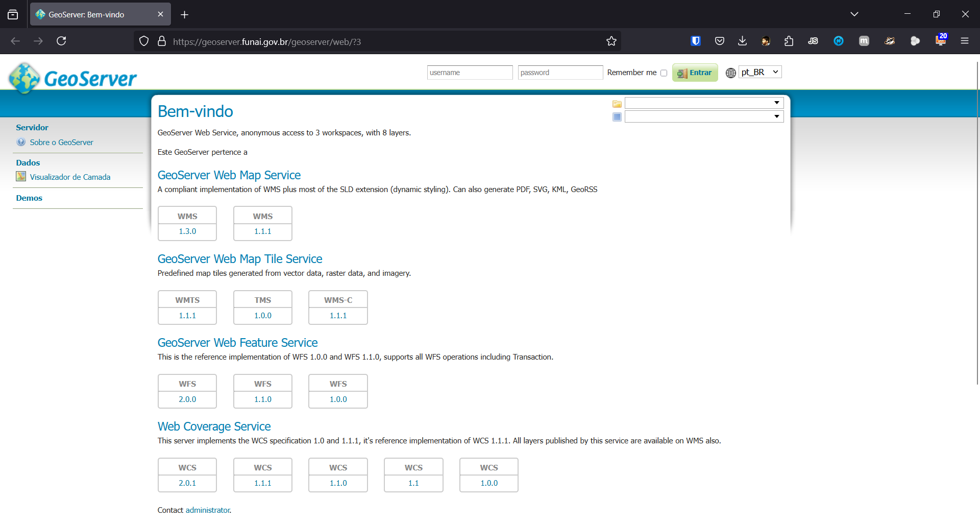Image resolution: width=980 pixels, height=521 pixels.
Task: Open the layer selector dropdown
Action: (704, 116)
